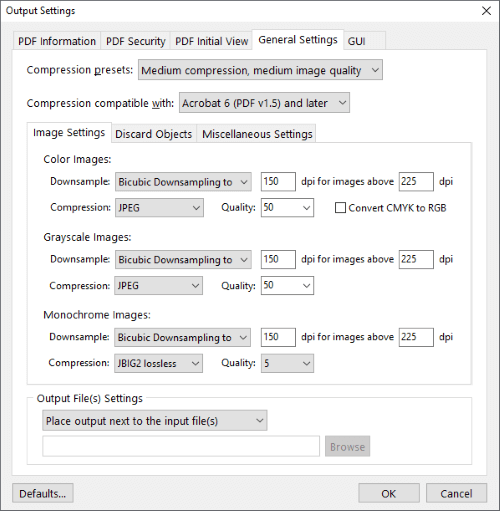Open Grayscale Images Downsample method dropdown
Screen dimensions: 500x511
[183, 260]
